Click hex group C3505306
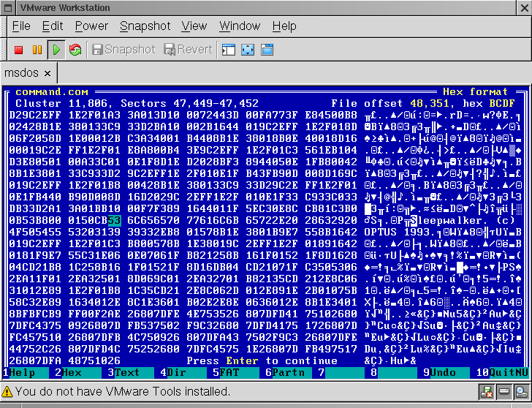The height and width of the screenshot is (408, 532). click(331, 268)
